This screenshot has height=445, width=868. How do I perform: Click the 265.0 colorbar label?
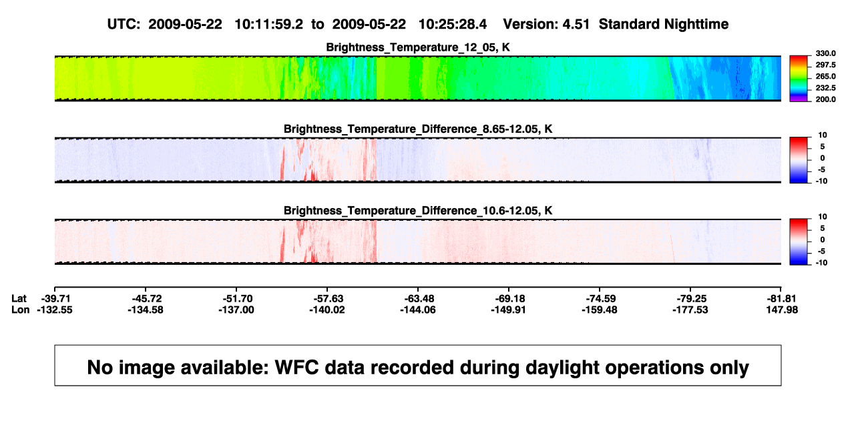click(825, 77)
